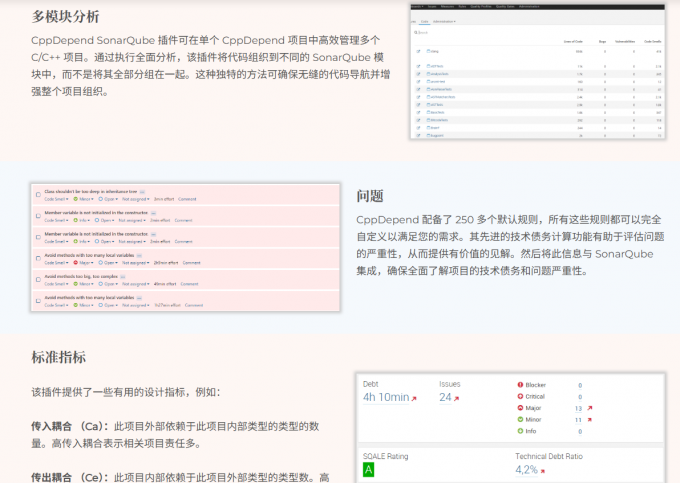Click the bold '传出耦合' term
Screen dimensions: 680x483
click(x=51, y=477)
